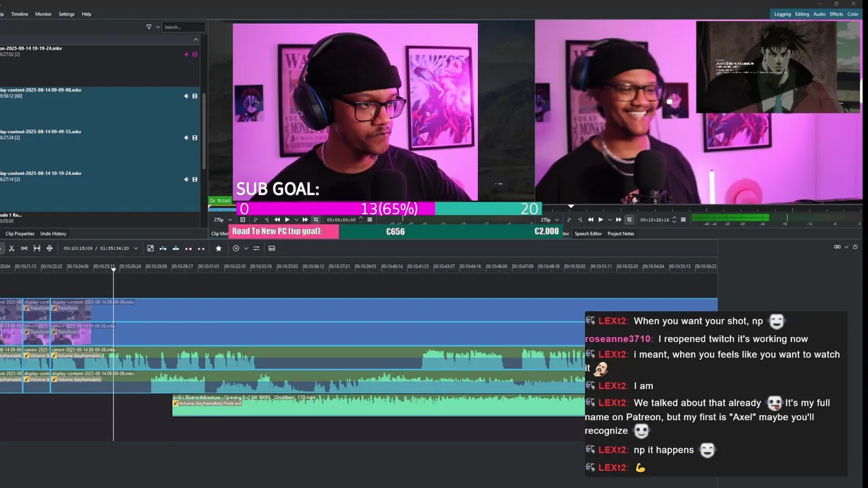Image resolution: width=868 pixels, height=488 pixels.
Task: Toggle clip monitor zone-loop crop icon
Action: point(315,220)
